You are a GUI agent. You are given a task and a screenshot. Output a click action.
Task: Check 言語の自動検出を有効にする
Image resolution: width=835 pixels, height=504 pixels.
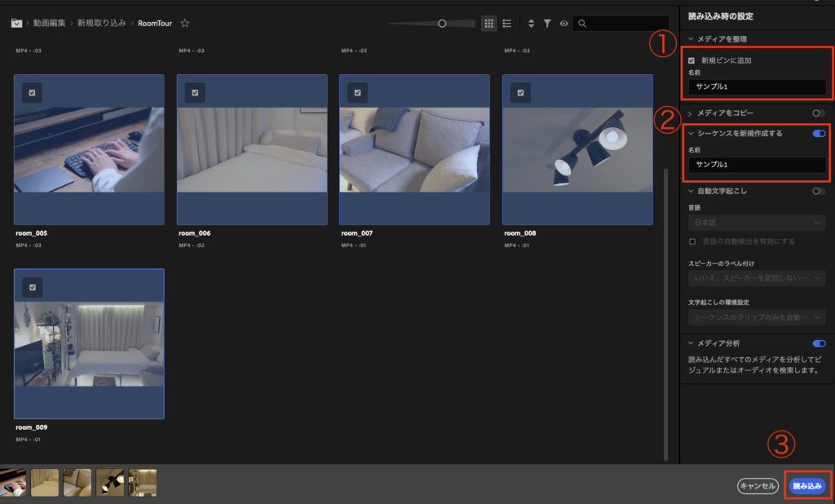pyautogui.click(x=692, y=242)
